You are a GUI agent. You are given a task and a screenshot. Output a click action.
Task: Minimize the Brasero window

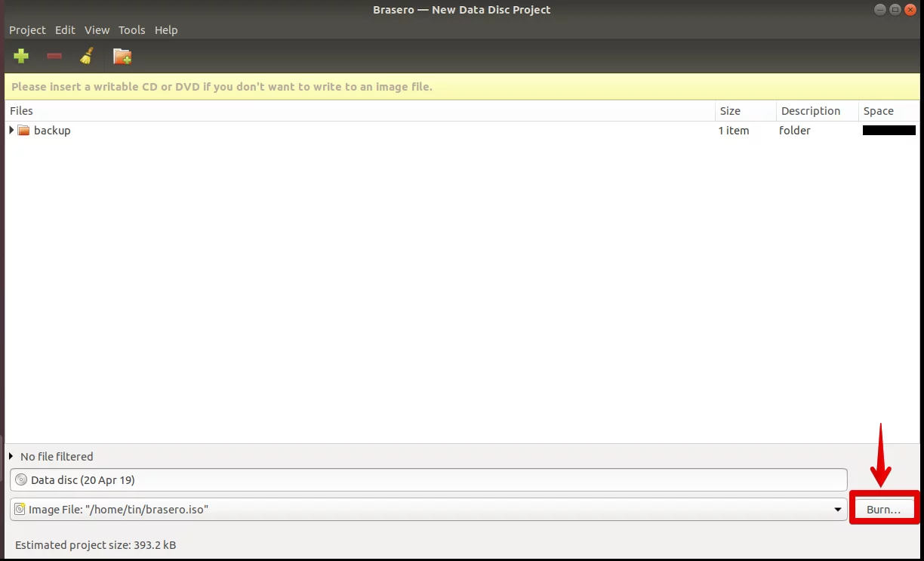[x=880, y=10]
